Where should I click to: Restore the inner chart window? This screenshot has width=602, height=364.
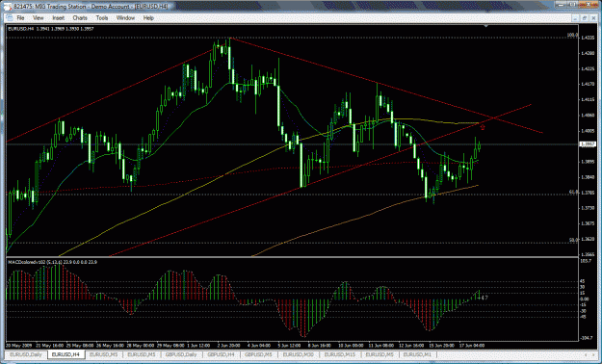(584, 17)
